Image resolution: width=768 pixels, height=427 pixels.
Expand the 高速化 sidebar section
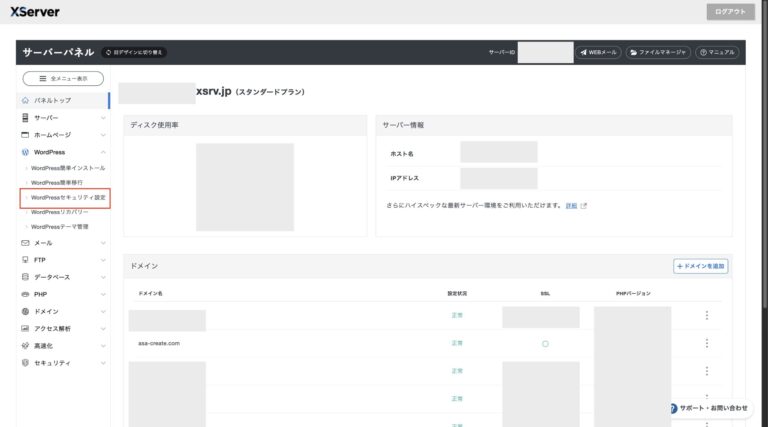pos(103,346)
